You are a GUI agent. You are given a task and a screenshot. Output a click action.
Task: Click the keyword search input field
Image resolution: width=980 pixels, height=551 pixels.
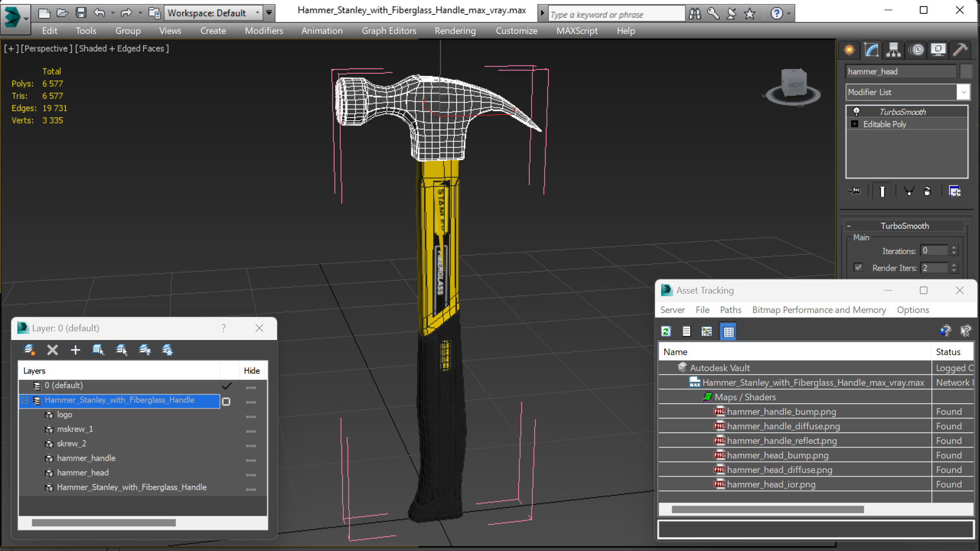coord(616,14)
